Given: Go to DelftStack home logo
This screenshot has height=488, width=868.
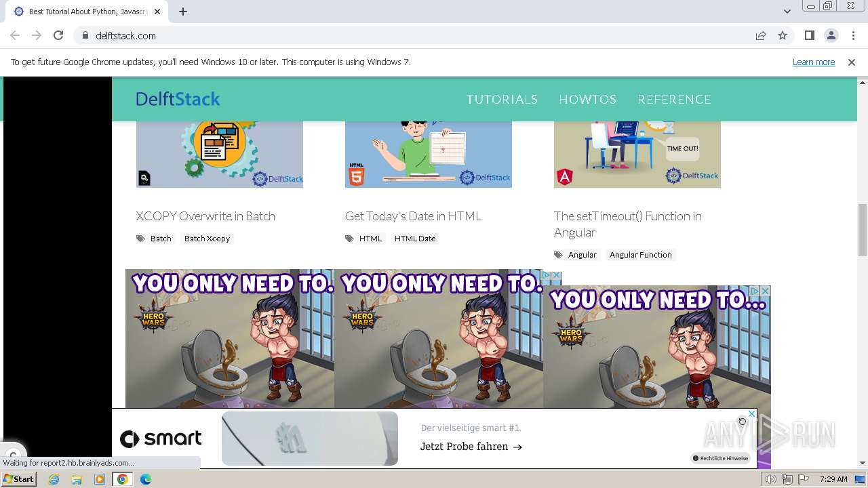Looking at the screenshot, I should [x=178, y=99].
